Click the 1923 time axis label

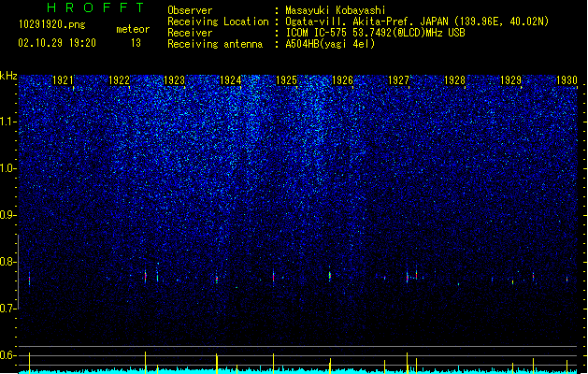click(x=175, y=80)
